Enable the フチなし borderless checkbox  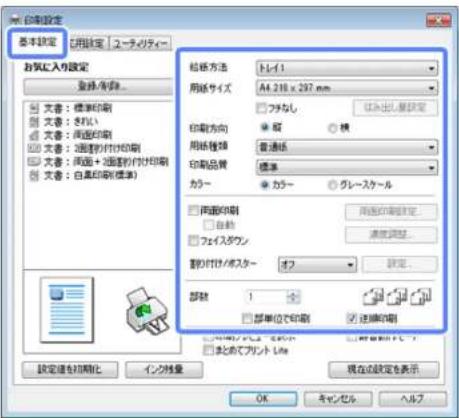tap(261, 108)
